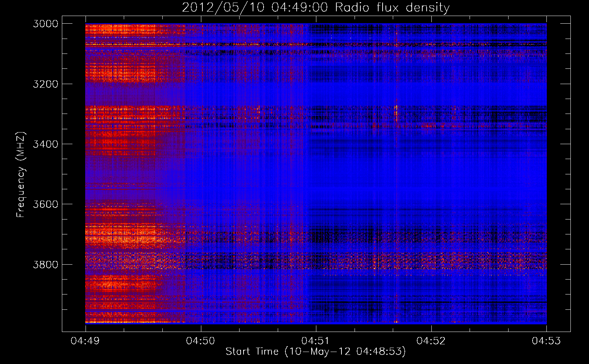This screenshot has height=364, width=589.
Task: Click the 3000 frequency tick label
Action: click(x=46, y=24)
